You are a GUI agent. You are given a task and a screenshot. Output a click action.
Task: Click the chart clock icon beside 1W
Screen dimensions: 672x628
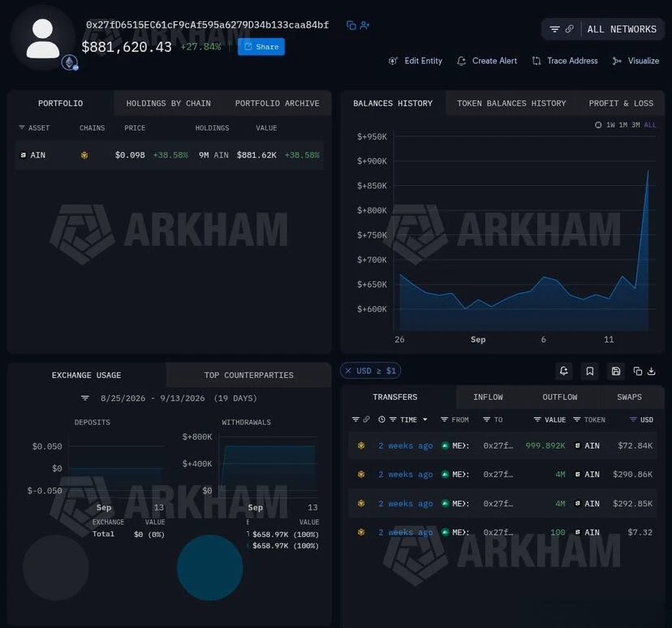click(598, 125)
